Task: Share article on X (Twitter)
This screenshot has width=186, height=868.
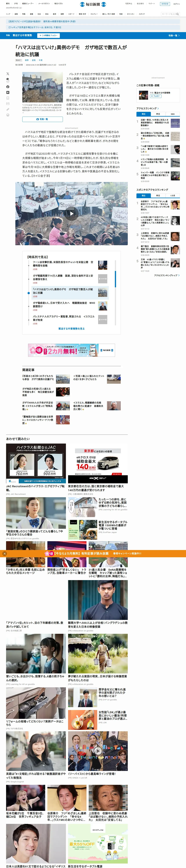Action: [8, 73]
